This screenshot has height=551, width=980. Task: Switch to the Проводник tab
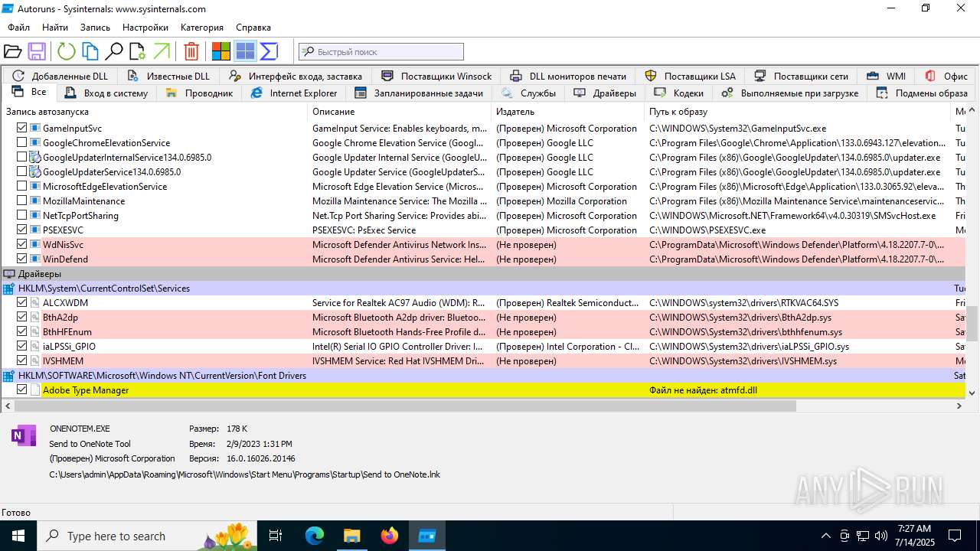[x=198, y=93]
